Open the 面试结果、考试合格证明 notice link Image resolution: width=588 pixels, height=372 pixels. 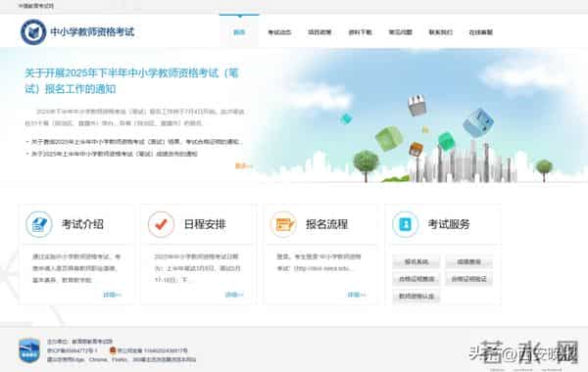137,142
